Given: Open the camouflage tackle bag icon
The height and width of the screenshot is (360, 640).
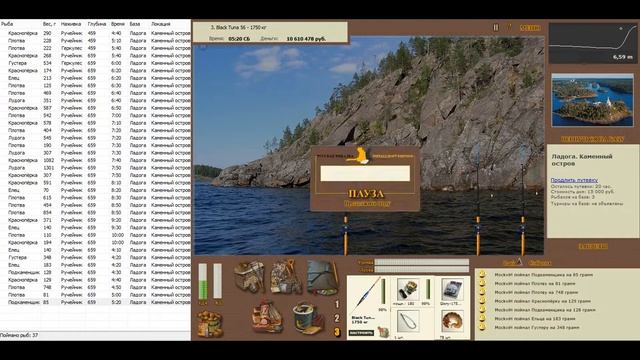Looking at the screenshot, I should 286,277.
